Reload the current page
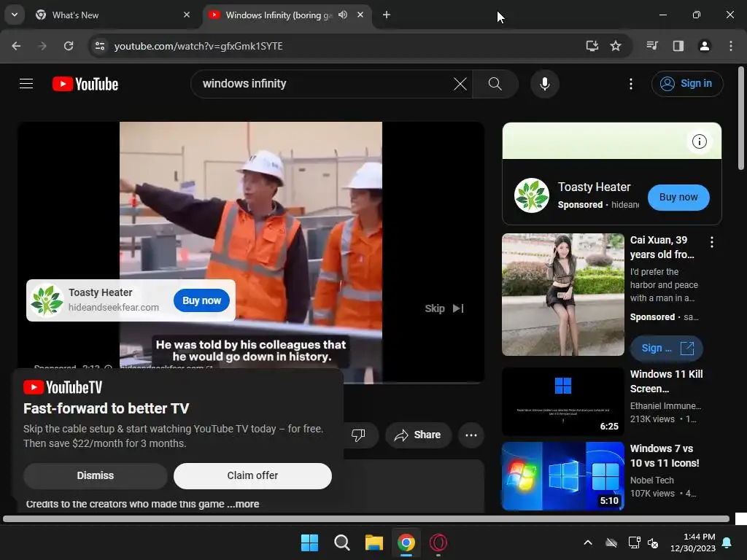This screenshot has height=560, width=747. tap(69, 46)
